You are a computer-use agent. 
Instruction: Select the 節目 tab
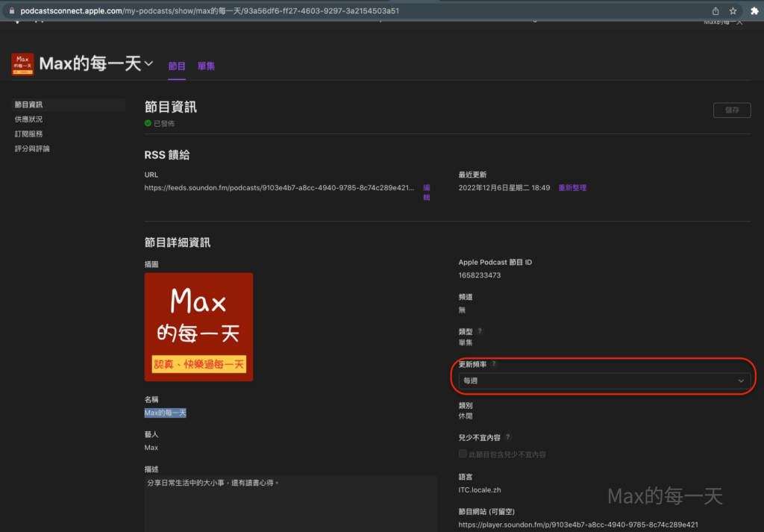(177, 66)
